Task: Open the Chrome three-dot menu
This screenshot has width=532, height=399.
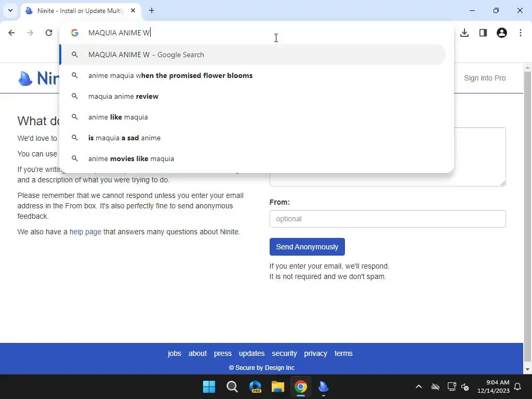Action: [x=521, y=33]
